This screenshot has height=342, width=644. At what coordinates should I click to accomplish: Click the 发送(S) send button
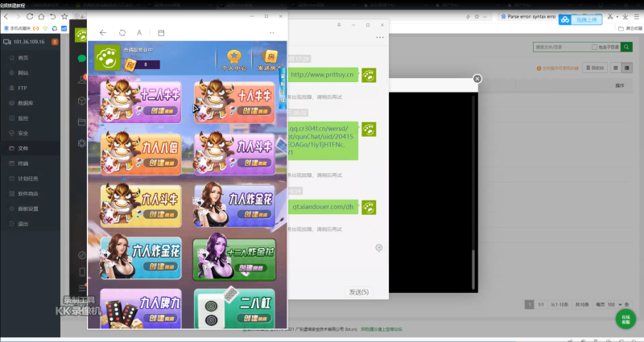pyautogui.click(x=358, y=292)
